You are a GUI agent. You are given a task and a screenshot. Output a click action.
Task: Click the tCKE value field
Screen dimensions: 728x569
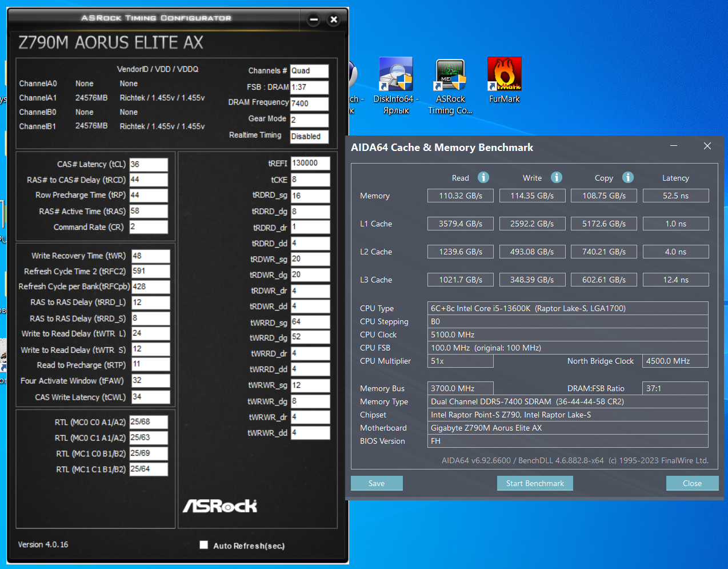(x=310, y=180)
